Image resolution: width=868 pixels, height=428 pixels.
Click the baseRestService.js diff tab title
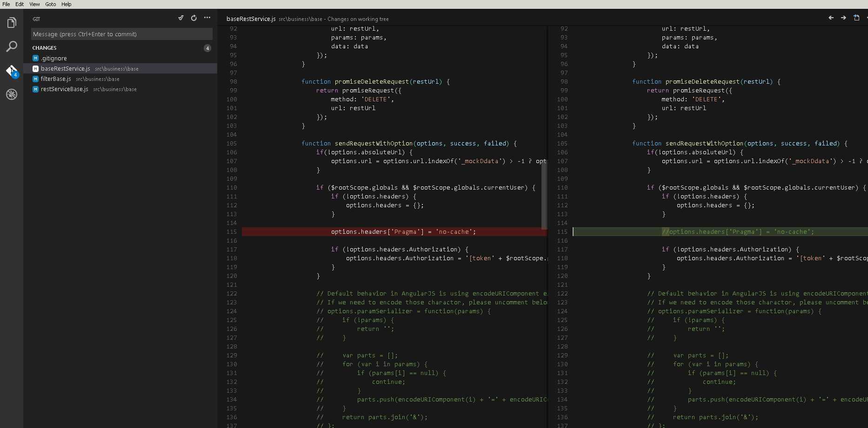click(x=251, y=19)
